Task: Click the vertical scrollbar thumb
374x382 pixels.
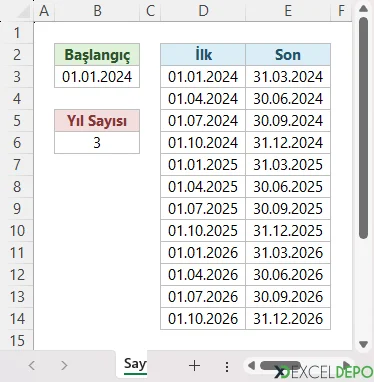Action: [x=364, y=128]
